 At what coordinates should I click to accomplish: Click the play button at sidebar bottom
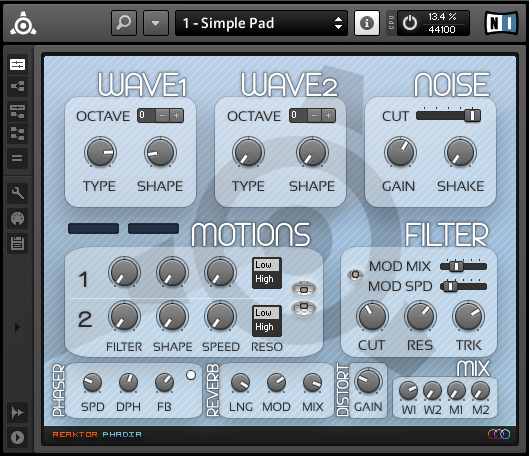click(x=17, y=437)
